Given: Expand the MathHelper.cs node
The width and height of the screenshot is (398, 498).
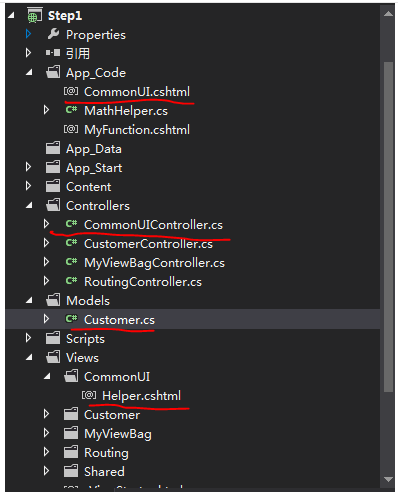Looking at the screenshot, I should coord(46,110).
